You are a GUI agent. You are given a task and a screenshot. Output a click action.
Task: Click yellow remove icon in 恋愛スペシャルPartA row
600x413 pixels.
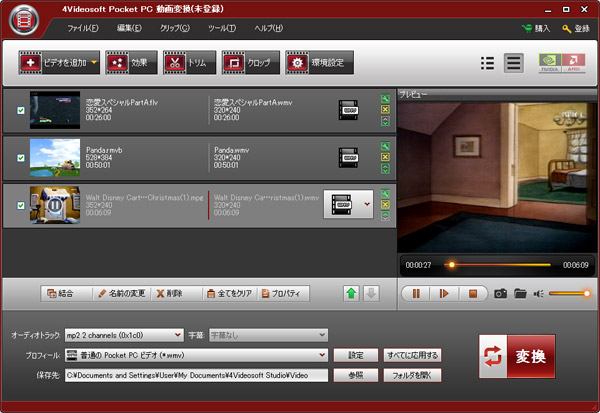385,110
